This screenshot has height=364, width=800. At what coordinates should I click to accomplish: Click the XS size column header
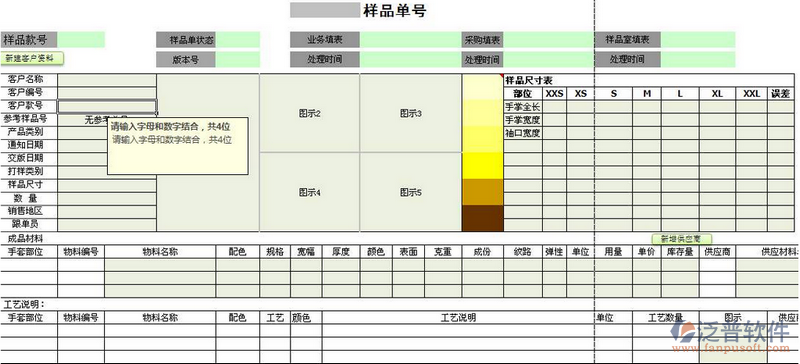click(581, 93)
